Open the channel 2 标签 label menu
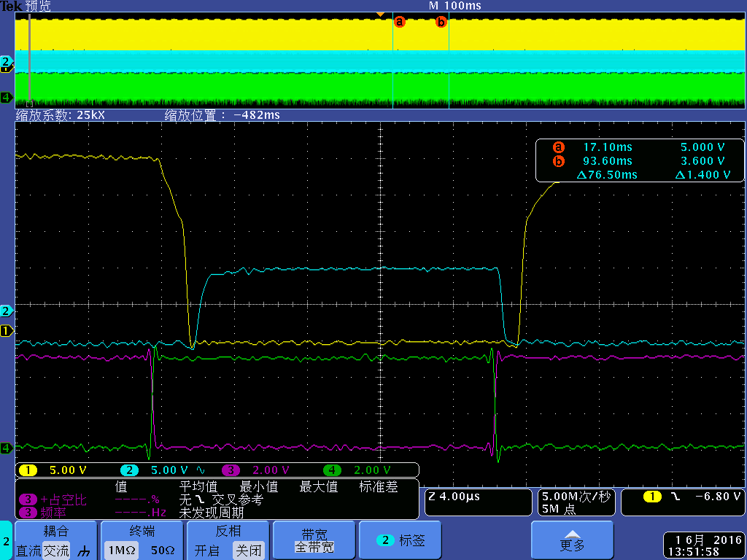The width and height of the screenshot is (747, 560). 400,540
